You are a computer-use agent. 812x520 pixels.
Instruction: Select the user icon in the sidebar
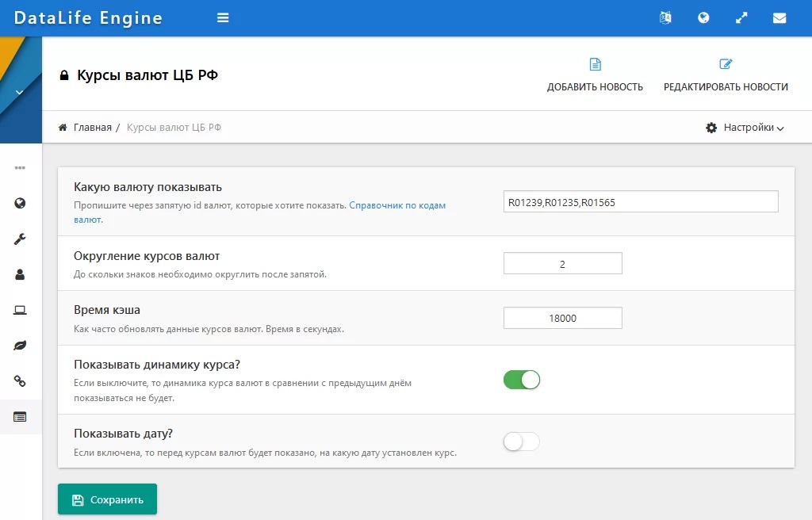click(x=21, y=274)
